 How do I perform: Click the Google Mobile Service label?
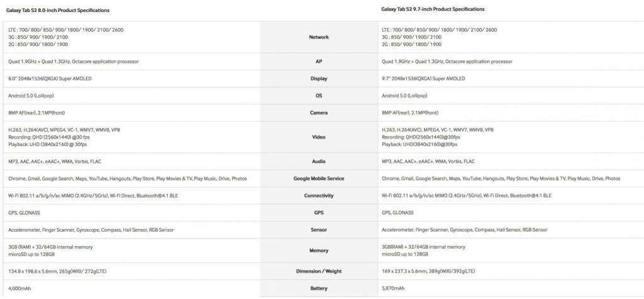[319, 179]
